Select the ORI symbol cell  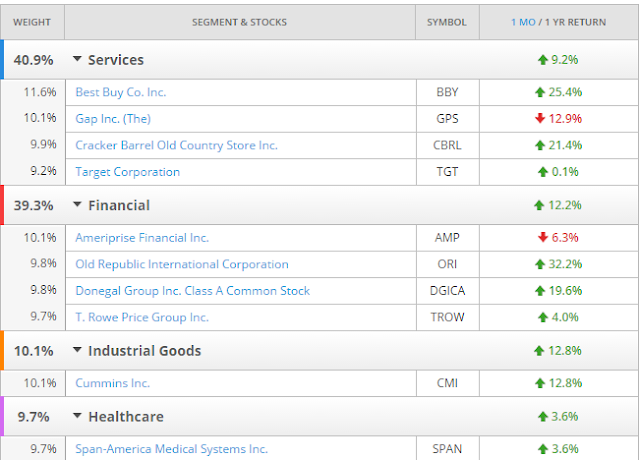447,264
